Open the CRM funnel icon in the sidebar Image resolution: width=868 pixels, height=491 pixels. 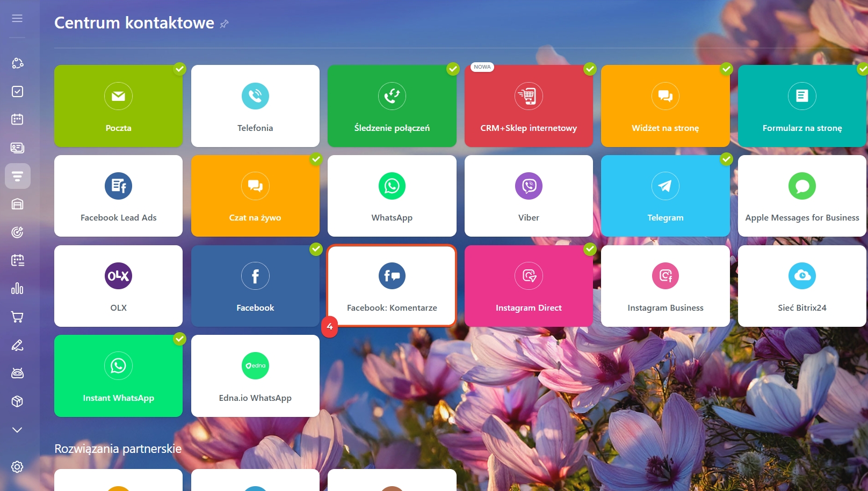click(x=17, y=176)
